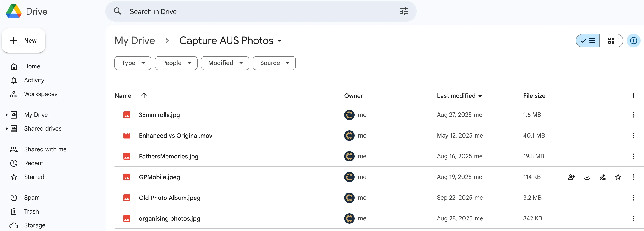
Task: Switch to grid layout view
Action: point(611,41)
